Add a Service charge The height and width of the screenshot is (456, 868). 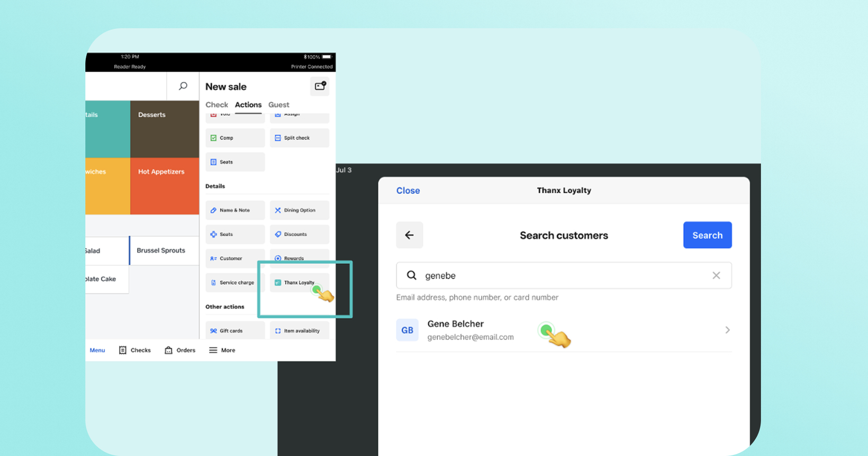point(235,283)
